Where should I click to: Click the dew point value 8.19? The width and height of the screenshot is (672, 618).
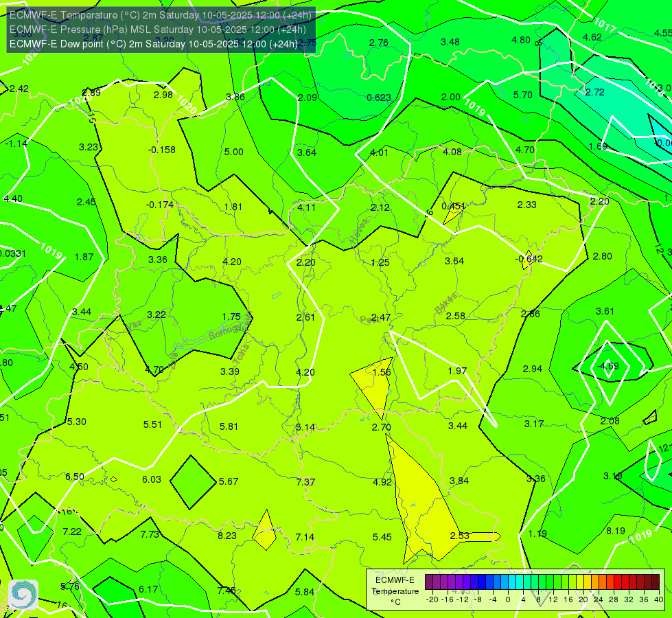616,531
